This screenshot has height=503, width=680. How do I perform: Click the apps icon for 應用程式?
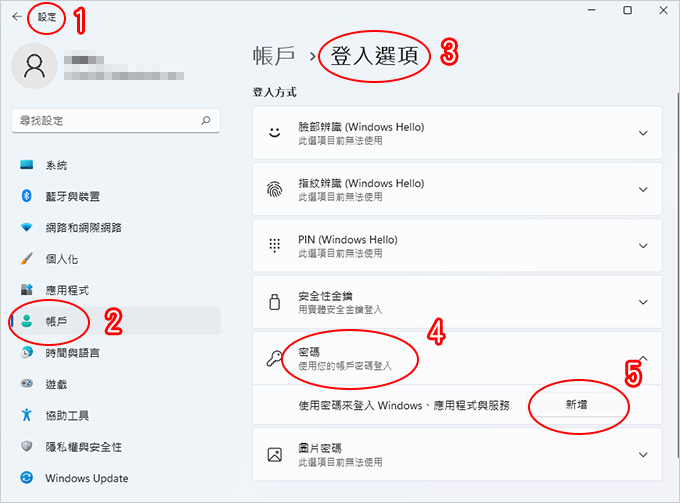27,290
